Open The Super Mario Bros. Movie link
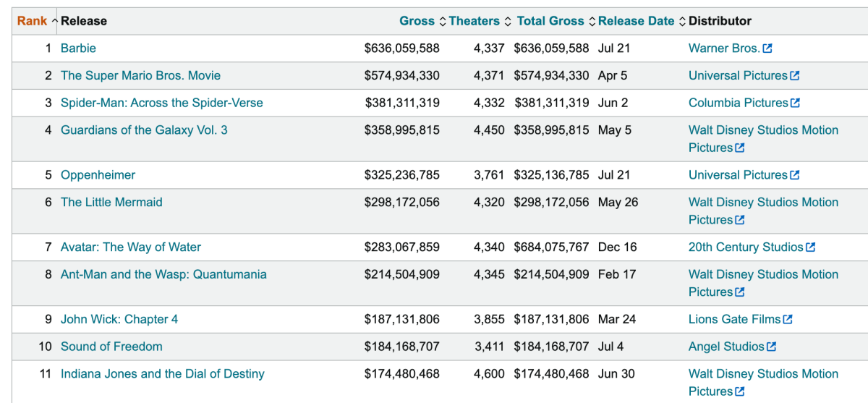 click(x=140, y=75)
